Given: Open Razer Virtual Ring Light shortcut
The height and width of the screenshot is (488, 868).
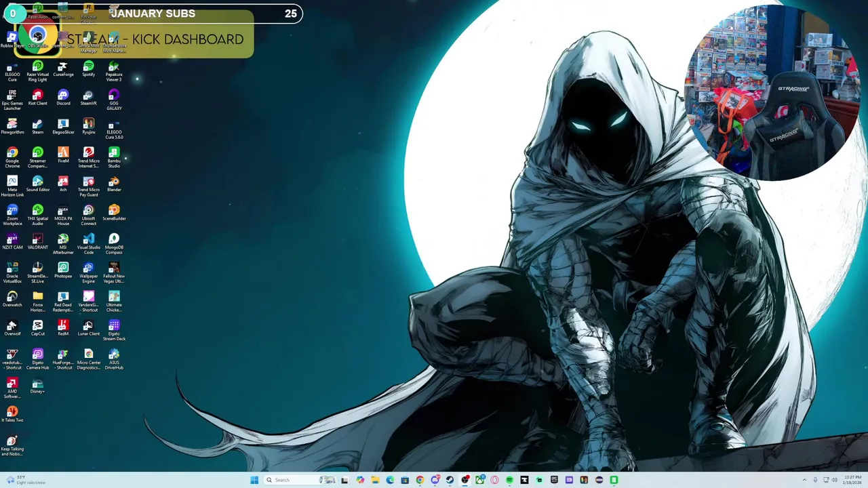Looking at the screenshot, I should 37,71.
